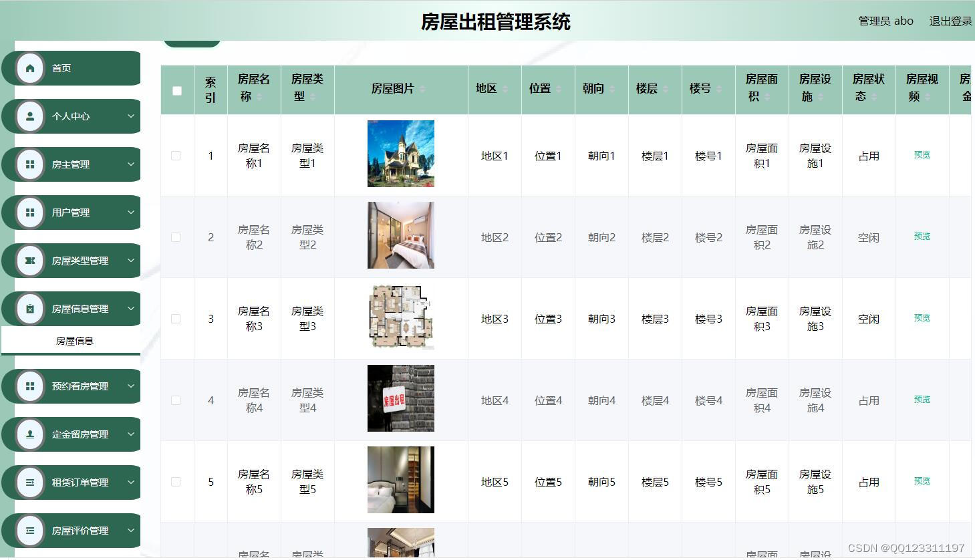Click the list icon for 租赁订单管理
The width and height of the screenshot is (975, 560).
[30, 482]
